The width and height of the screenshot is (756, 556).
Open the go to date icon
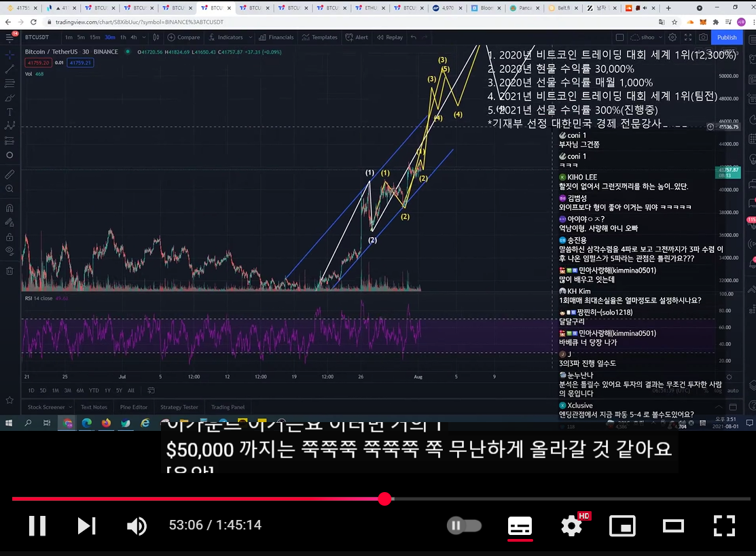tap(151, 390)
